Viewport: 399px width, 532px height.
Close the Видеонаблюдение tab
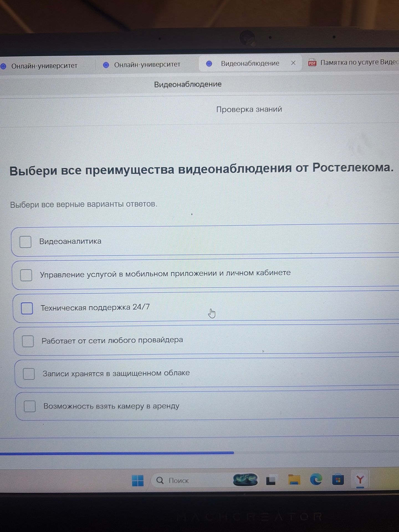pos(293,63)
